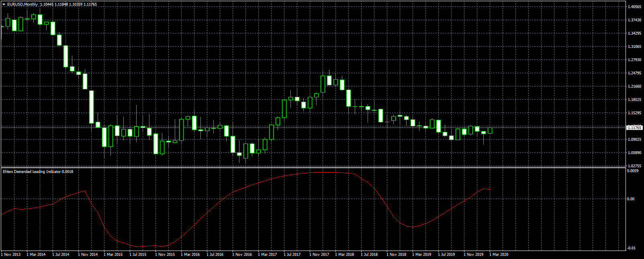Click the 1.31065 price axis label
The image size is (644, 259).
634,47
